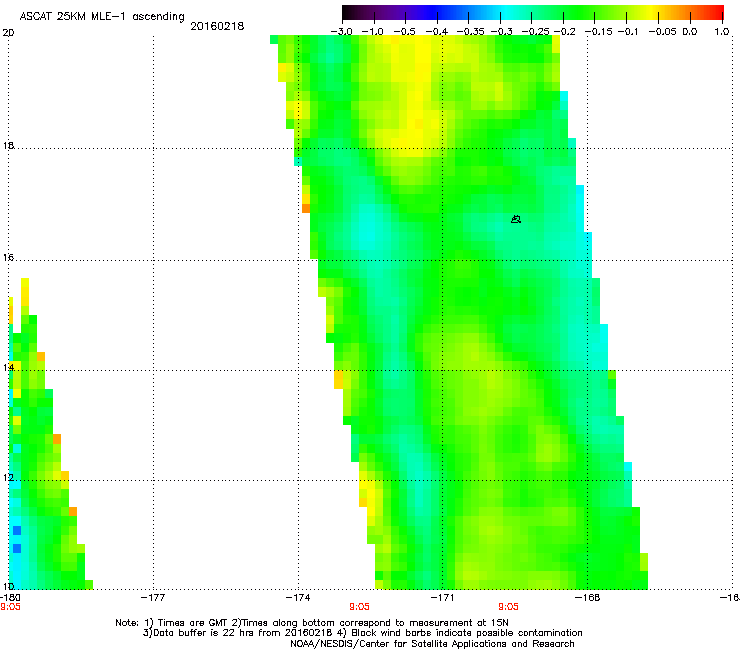Click the -0.5 color scale label
The height and width of the screenshot is (650, 740).
click(404, 32)
